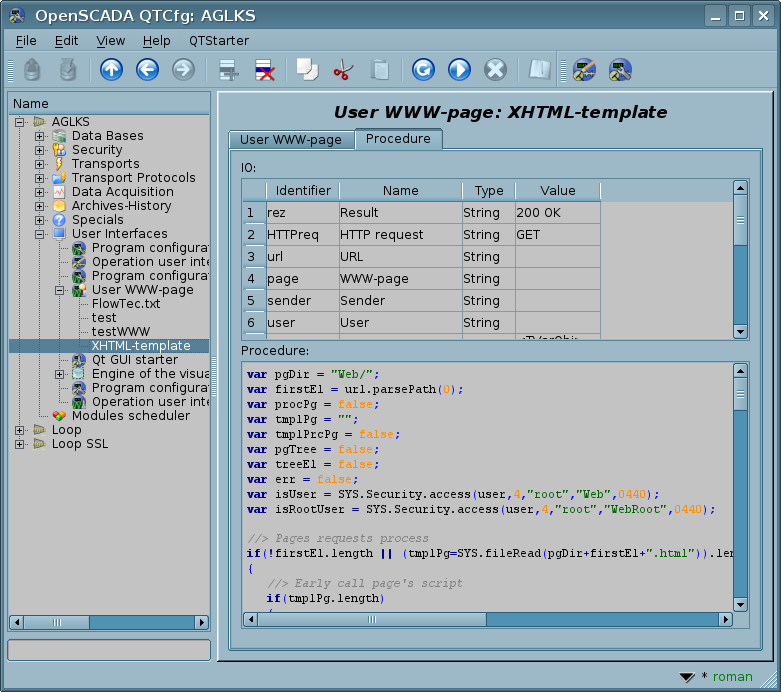Click the Value cell of the rez row
Screen dimensions: 781x692
(557, 213)
